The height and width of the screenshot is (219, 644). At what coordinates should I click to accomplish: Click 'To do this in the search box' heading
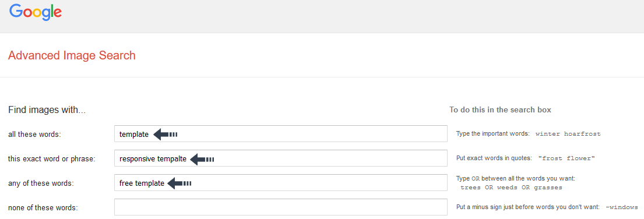click(500, 110)
